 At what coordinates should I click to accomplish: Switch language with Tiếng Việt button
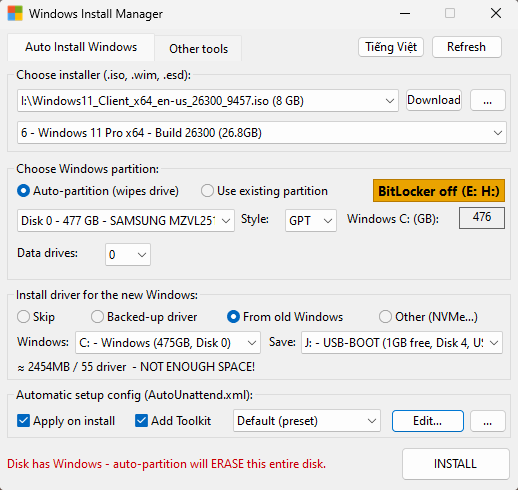pos(391,47)
